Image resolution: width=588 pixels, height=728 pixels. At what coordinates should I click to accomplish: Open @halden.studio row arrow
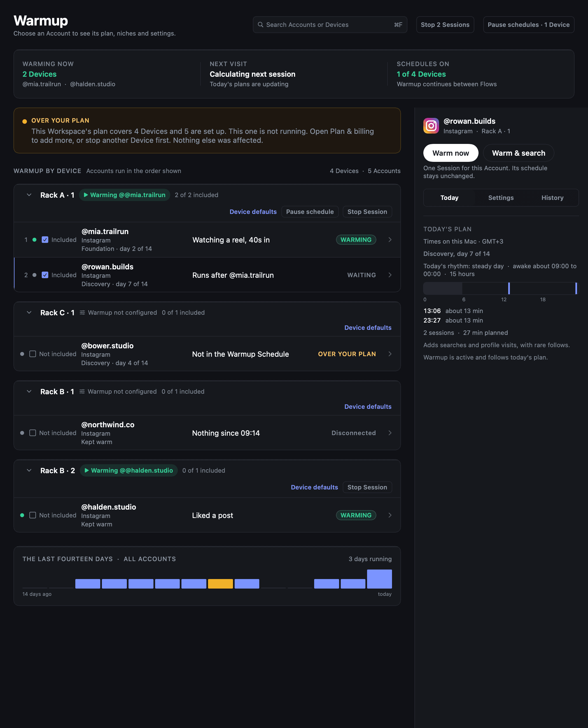390,515
